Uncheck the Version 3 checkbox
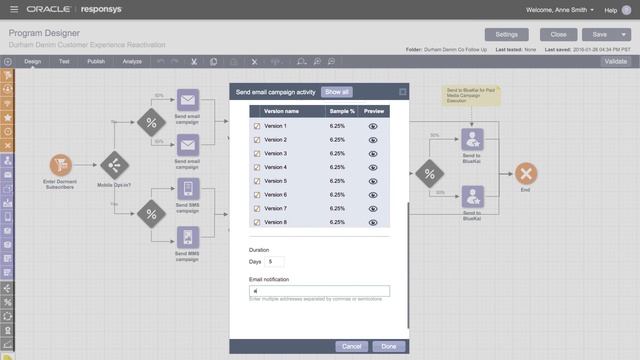The width and height of the screenshot is (640, 360). (x=257, y=154)
